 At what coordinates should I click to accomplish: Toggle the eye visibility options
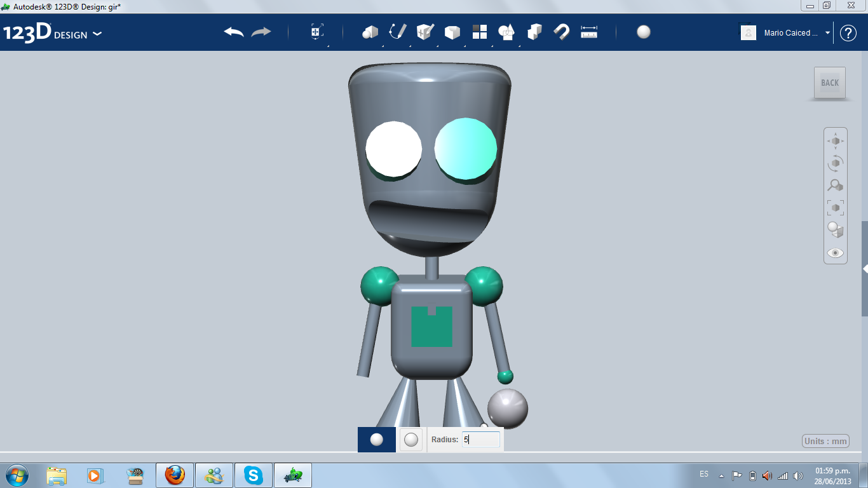(x=836, y=253)
